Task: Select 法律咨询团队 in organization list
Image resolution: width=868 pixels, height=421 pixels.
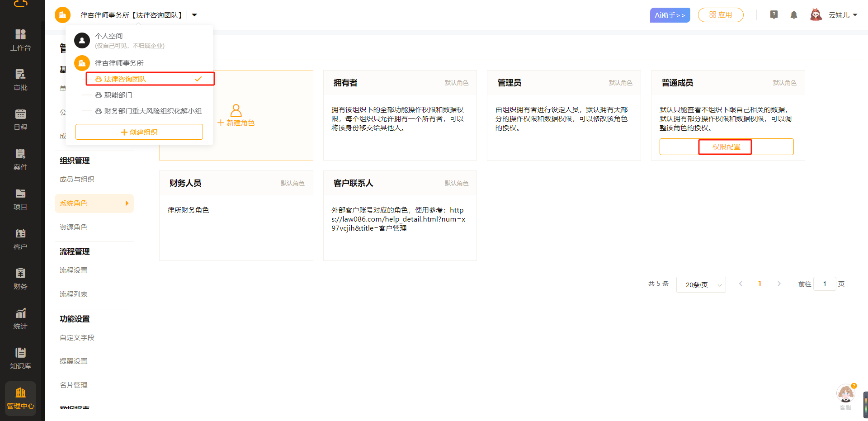Action: coord(125,79)
